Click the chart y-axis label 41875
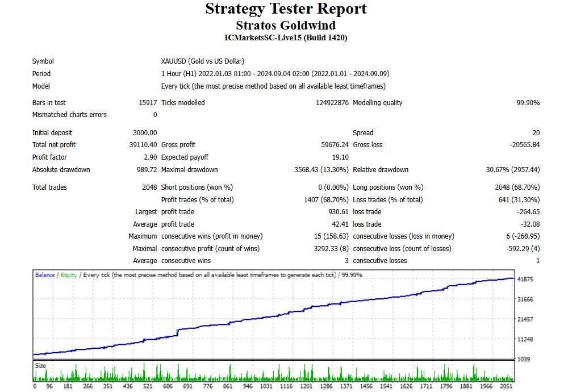 pos(525,280)
